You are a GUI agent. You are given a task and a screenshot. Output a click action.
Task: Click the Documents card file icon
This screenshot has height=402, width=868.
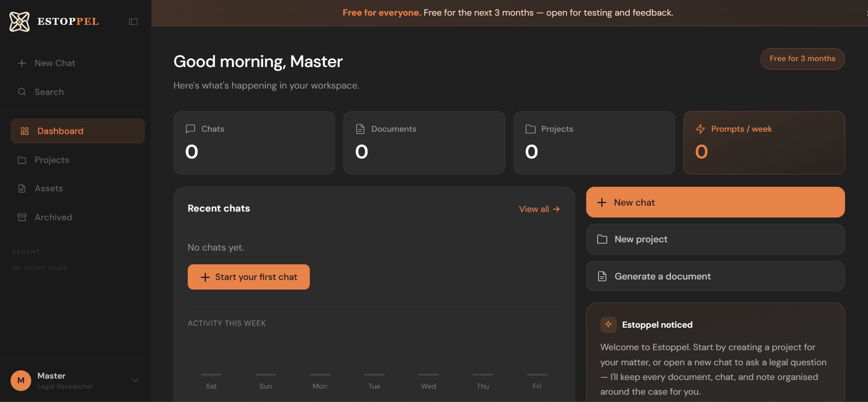pyautogui.click(x=360, y=129)
